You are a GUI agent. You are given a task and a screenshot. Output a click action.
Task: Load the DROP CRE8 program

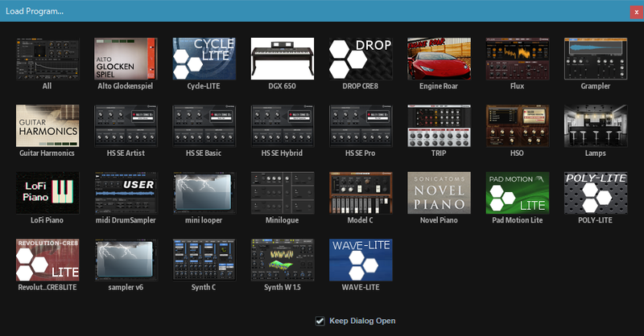point(361,59)
